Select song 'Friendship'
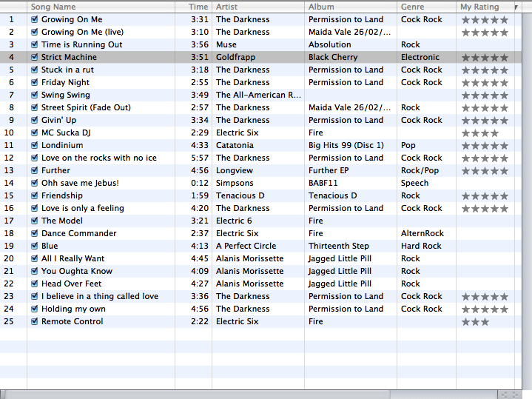Image resolution: width=532 pixels, height=399 pixels. click(61, 195)
